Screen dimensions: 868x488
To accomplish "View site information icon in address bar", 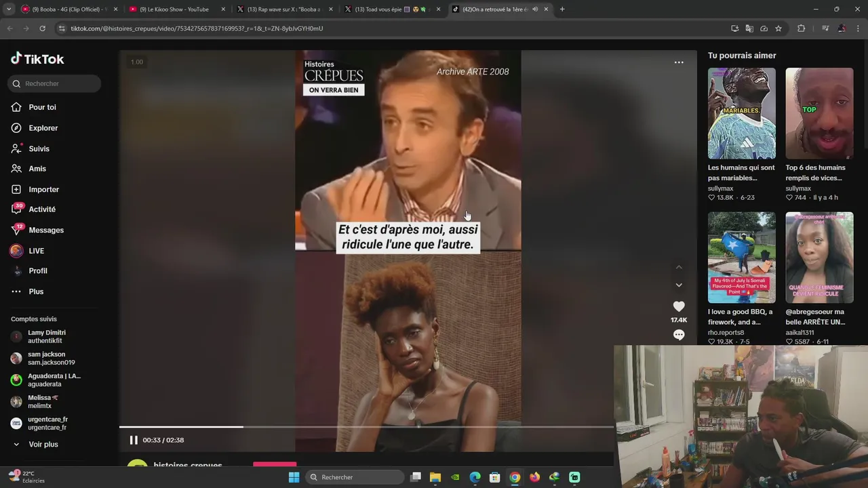I will point(62,28).
